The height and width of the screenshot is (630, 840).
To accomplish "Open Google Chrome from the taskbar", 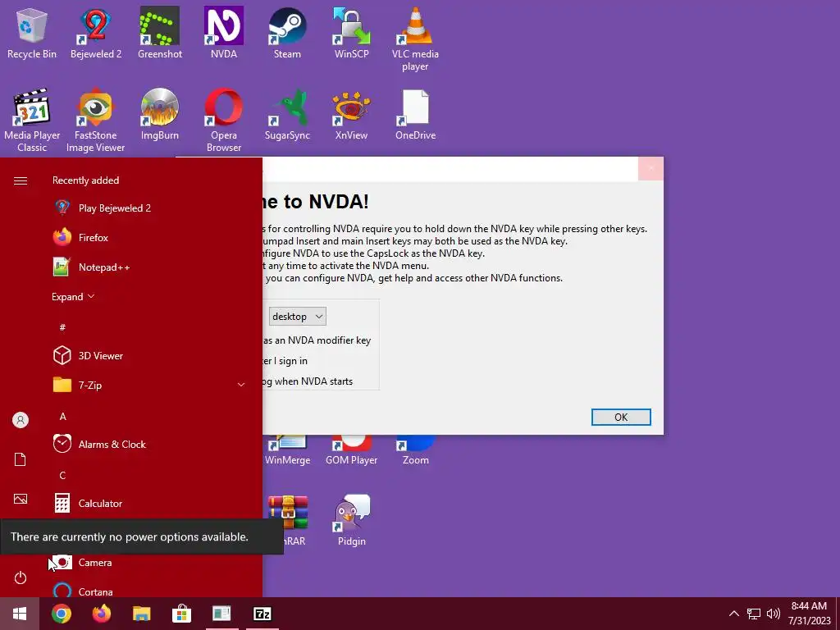I will [x=61, y=614].
